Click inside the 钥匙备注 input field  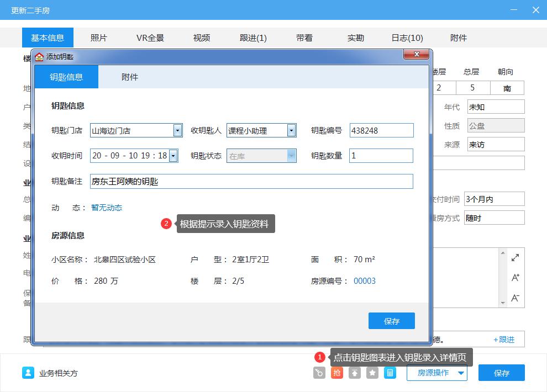tap(249, 181)
